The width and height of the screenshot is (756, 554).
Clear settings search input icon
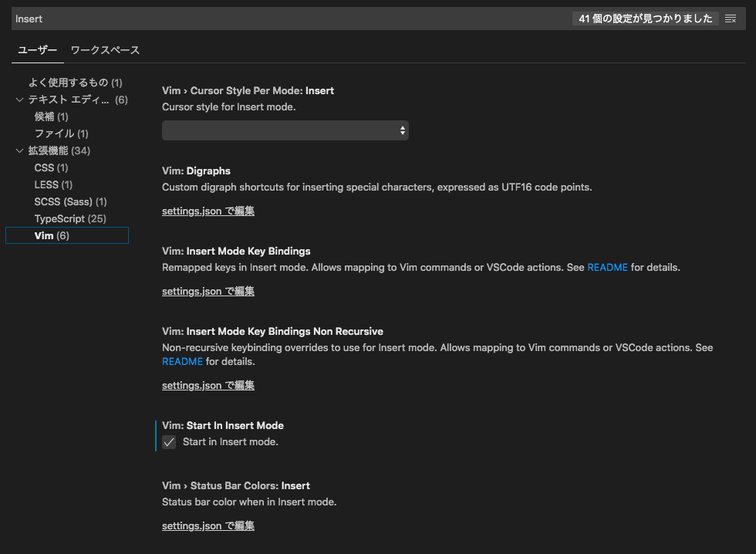pos(731,19)
